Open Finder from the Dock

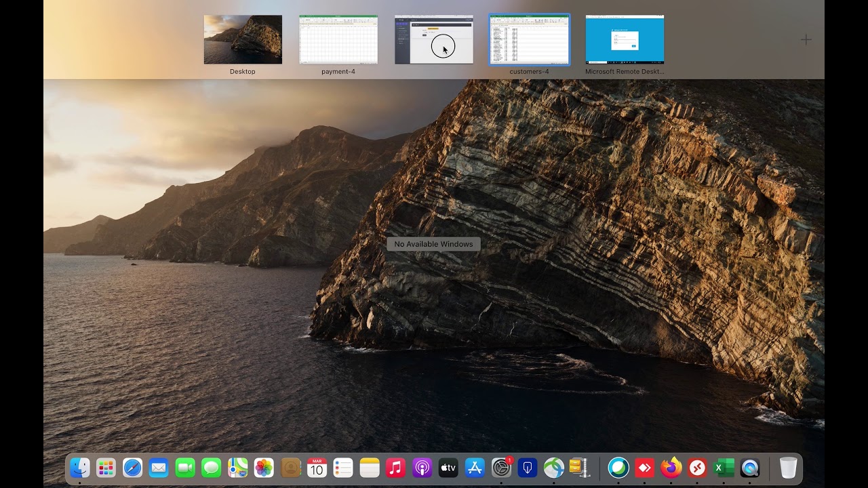[80, 468]
